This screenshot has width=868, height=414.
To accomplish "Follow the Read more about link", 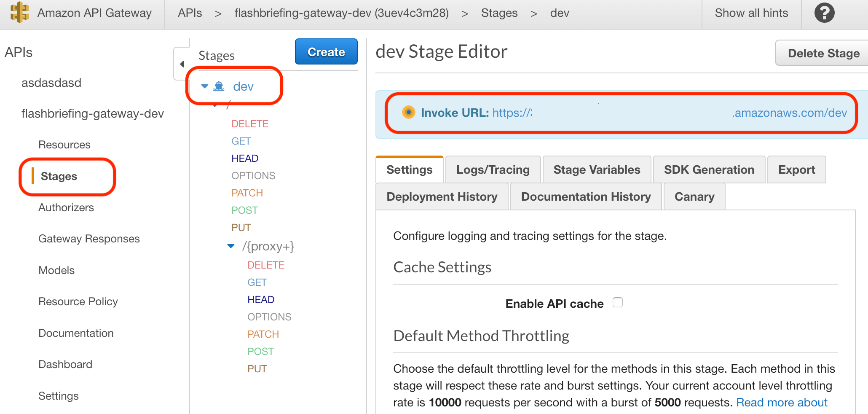I will pyautogui.click(x=782, y=403).
